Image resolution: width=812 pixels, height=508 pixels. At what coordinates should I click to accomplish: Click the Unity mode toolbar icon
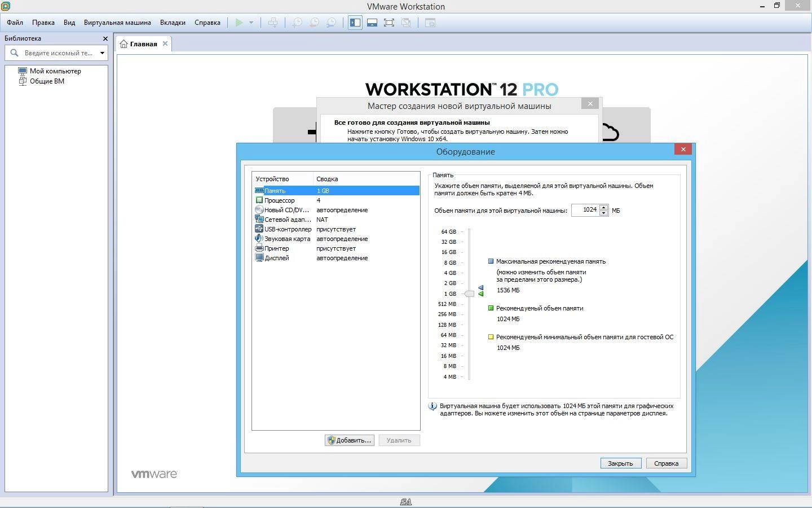point(406,23)
